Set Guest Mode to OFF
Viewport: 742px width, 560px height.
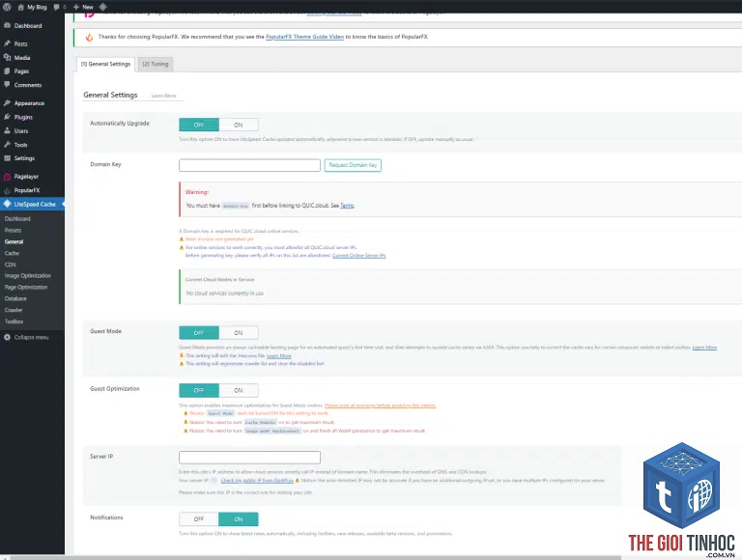(199, 332)
